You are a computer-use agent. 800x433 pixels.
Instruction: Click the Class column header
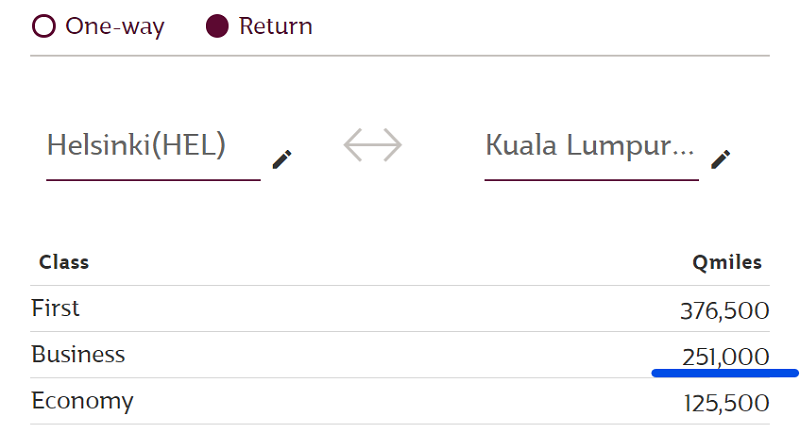click(x=64, y=262)
